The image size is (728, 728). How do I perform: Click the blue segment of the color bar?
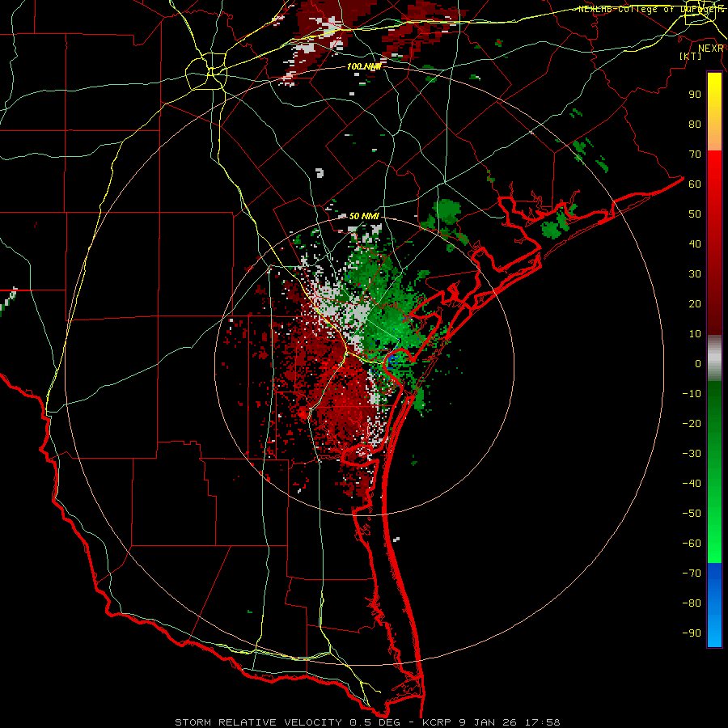point(714,605)
